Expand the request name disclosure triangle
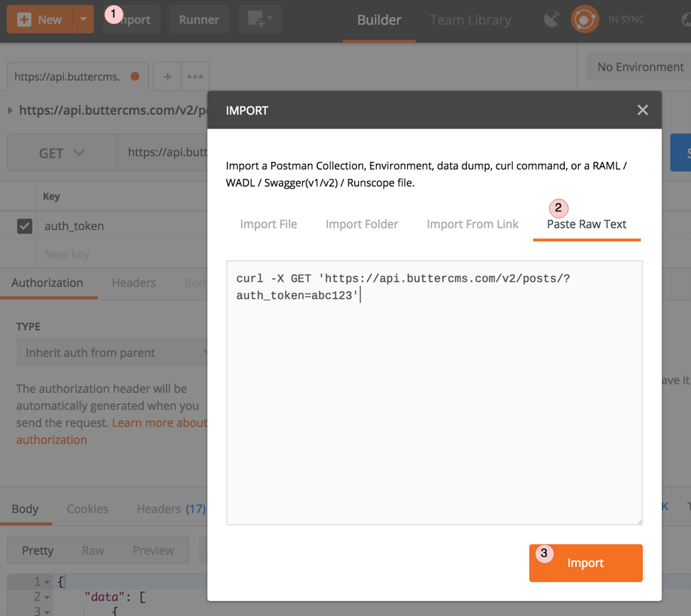 pyautogui.click(x=10, y=110)
